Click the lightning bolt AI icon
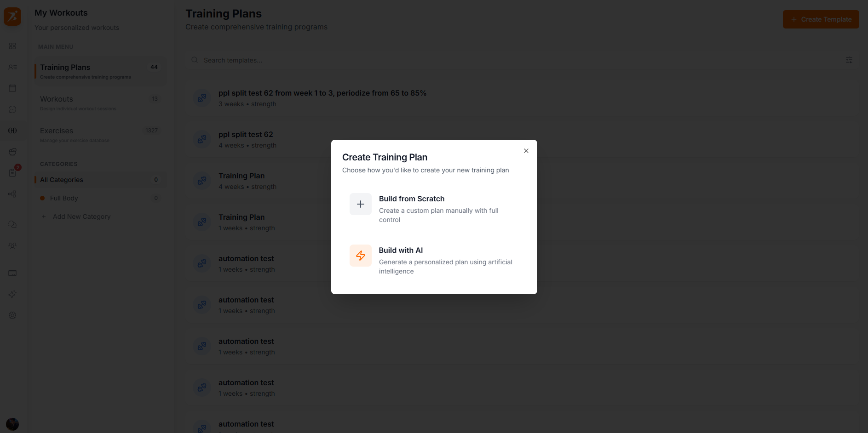This screenshot has width=868, height=433. [x=361, y=256]
